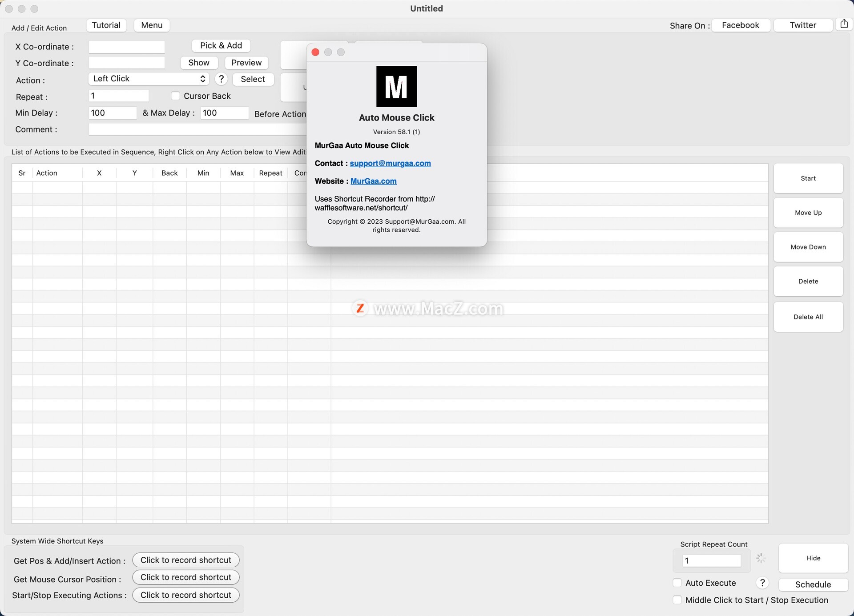Click the Comment text field
The width and height of the screenshot is (854, 616).
(197, 129)
